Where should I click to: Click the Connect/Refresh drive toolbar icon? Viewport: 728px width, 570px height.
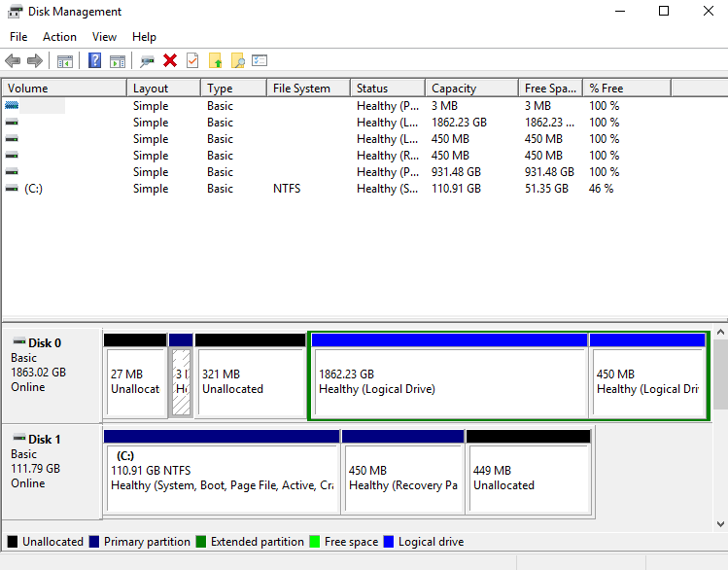(x=147, y=61)
